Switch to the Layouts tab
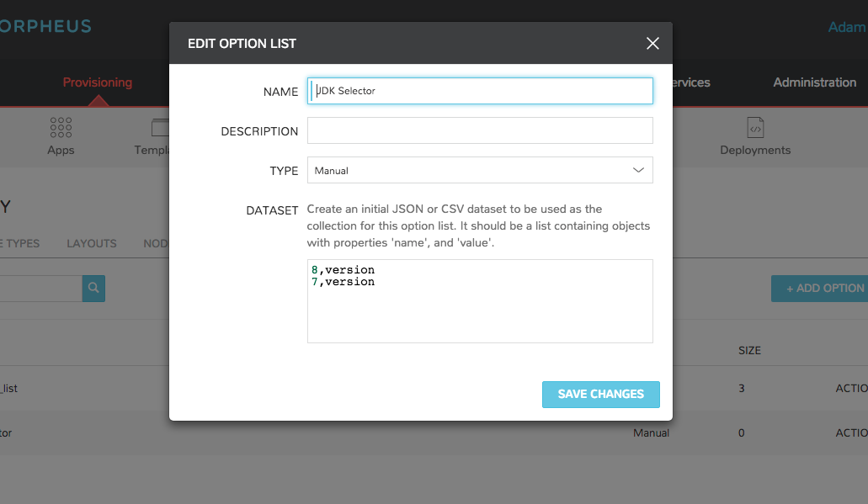Image resolution: width=868 pixels, height=504 pixels. 91,243
